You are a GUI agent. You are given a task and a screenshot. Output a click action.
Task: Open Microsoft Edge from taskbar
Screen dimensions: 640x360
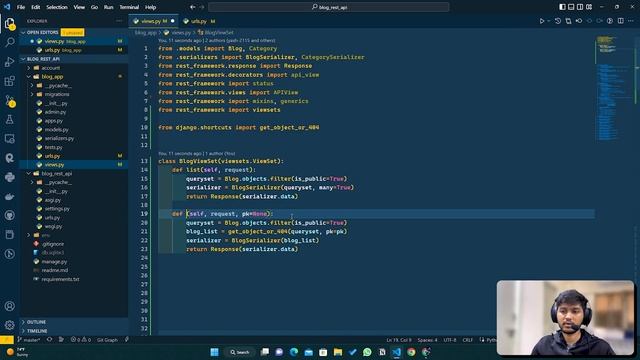[294, 352]
